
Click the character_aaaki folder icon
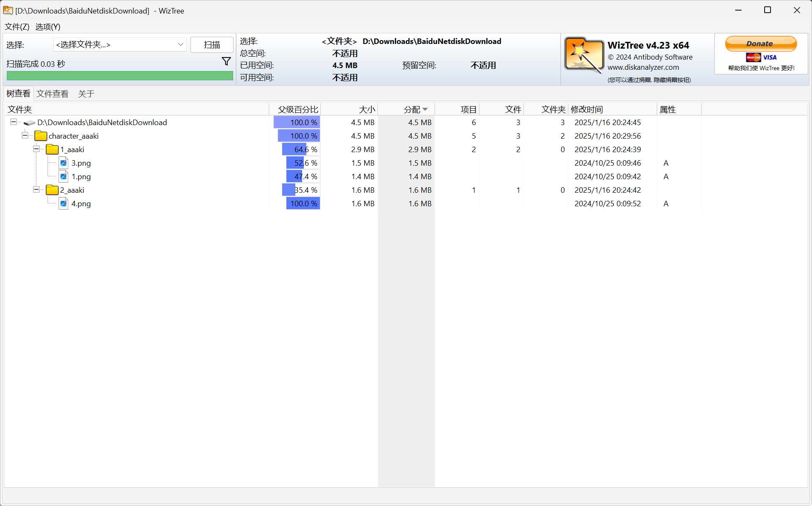click(x=41, y=136)
